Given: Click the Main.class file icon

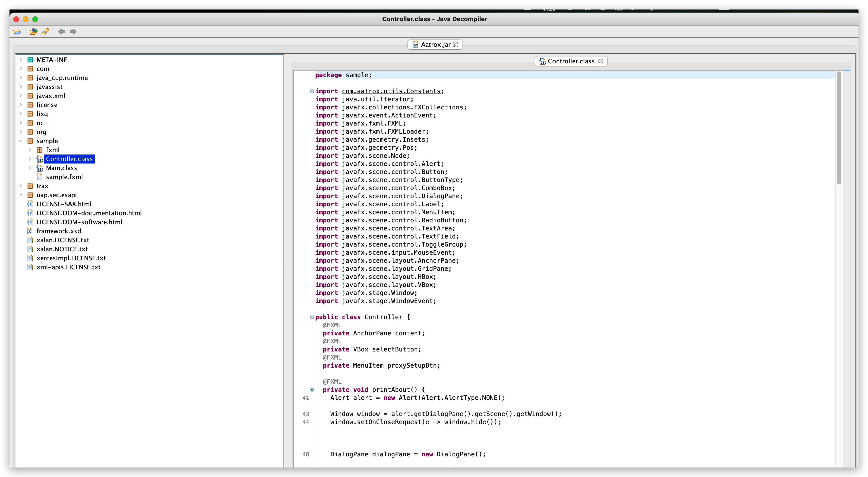Looking at the screenshot, I should pos(40,168).
